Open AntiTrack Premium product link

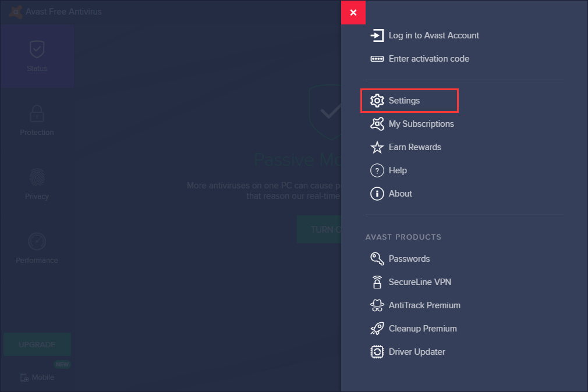click(x=424, y=305)
